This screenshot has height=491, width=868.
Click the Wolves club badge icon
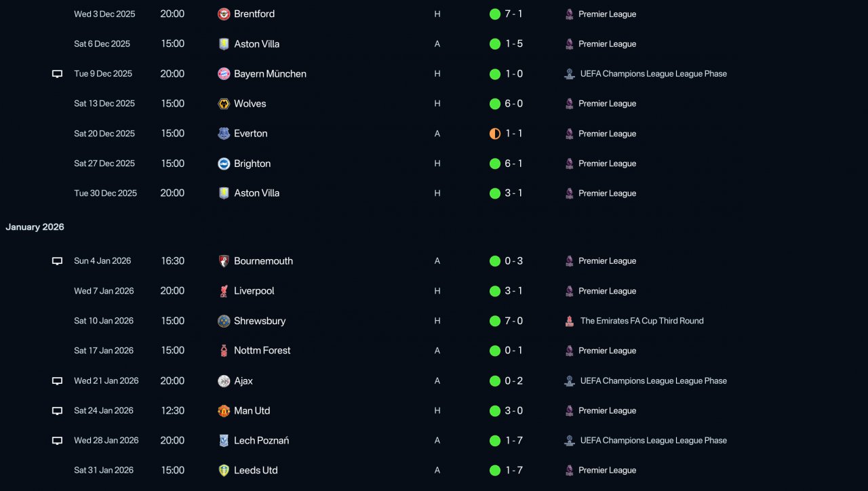tap(224, 104)
